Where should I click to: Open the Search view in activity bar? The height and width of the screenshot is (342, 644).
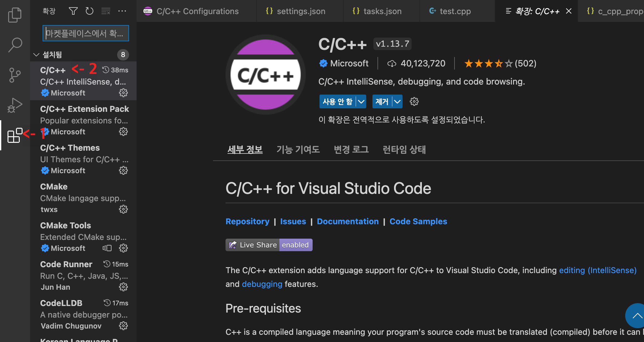[15, 45]
